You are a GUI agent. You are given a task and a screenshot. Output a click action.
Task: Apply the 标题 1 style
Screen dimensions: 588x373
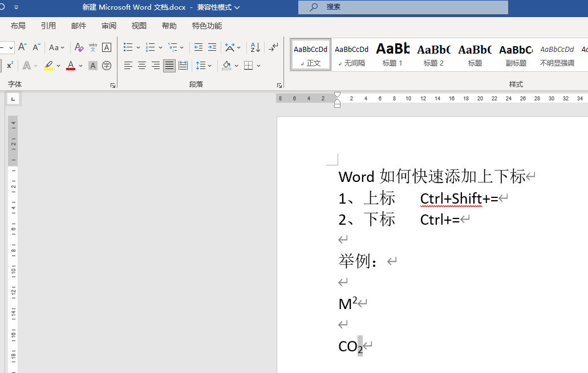(x=392, y=55)
